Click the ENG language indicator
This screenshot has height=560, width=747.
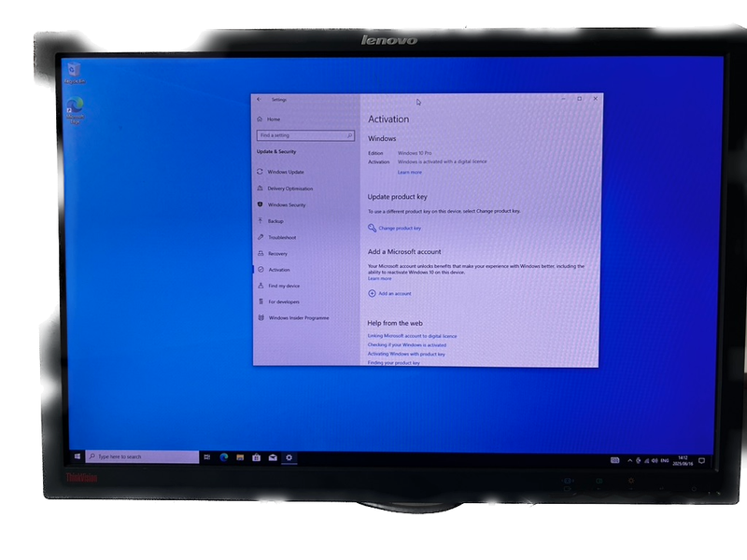click(x=665, y=460)
